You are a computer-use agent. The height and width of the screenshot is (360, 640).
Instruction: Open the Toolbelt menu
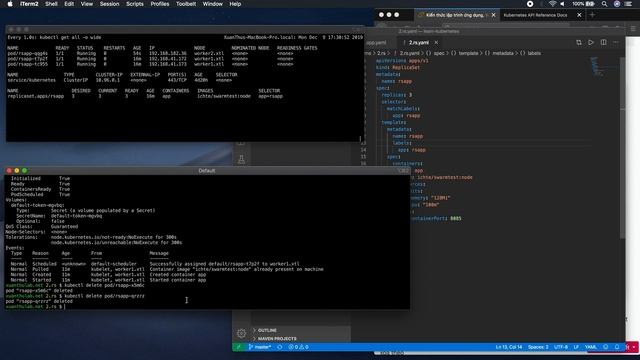(x=186, y=4)
